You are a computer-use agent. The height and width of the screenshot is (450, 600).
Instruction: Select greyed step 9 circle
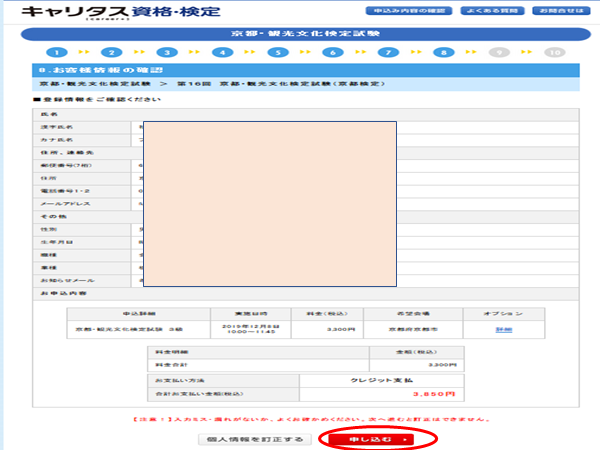pyautogui.click(x=499, y=52)
